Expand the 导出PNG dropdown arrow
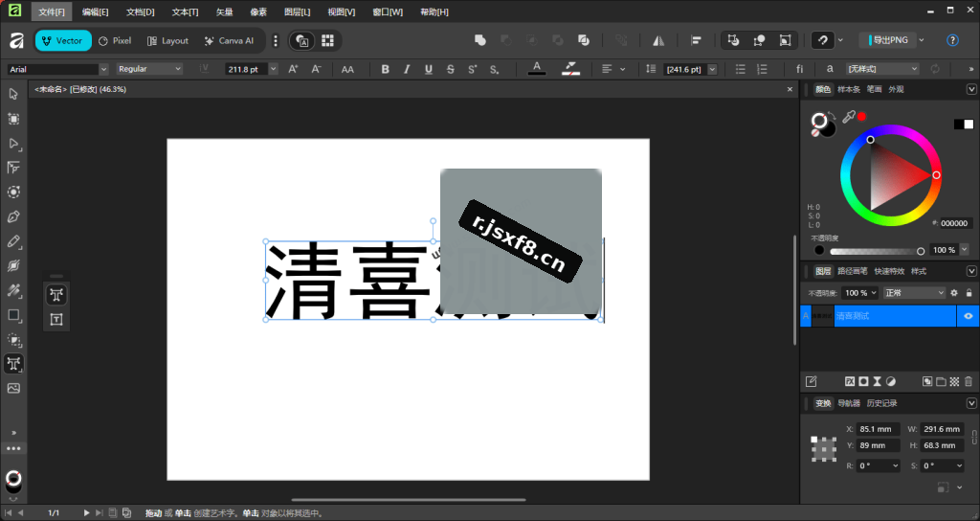The width and height of the screenshot is (980, 521). [x=922, y=40]
